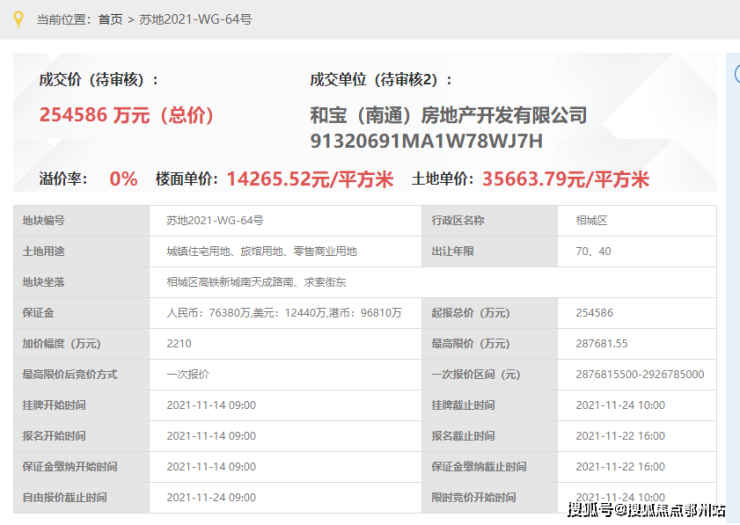Viewport: 740px width, 525px height.
Task: Click the 土地用途 land use value cell
Action: point(261,251)
